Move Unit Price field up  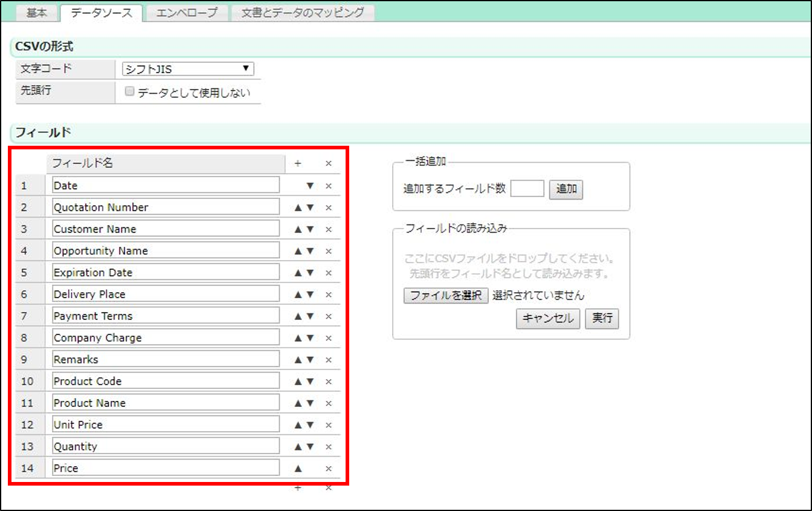[x=298, y=425]
